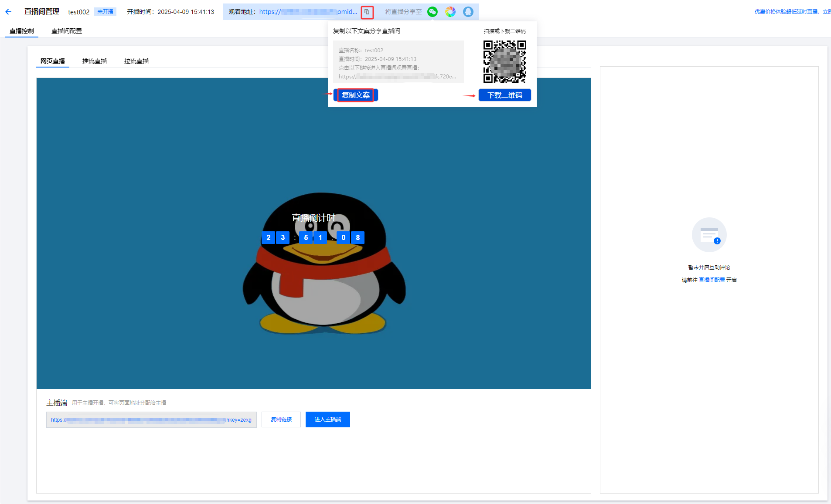Click the 复制文案 button
831x504 pixels.
(x=356, y=95)
